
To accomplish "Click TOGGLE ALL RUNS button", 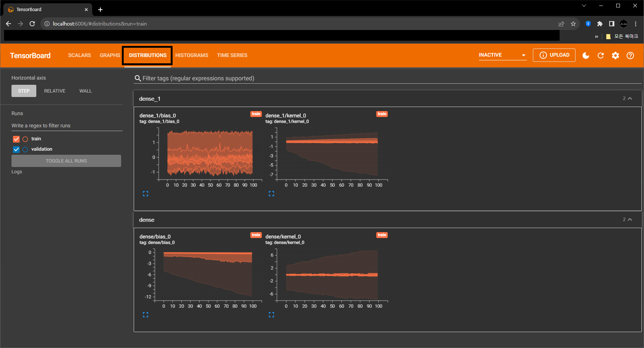I will tap(66, 161).
